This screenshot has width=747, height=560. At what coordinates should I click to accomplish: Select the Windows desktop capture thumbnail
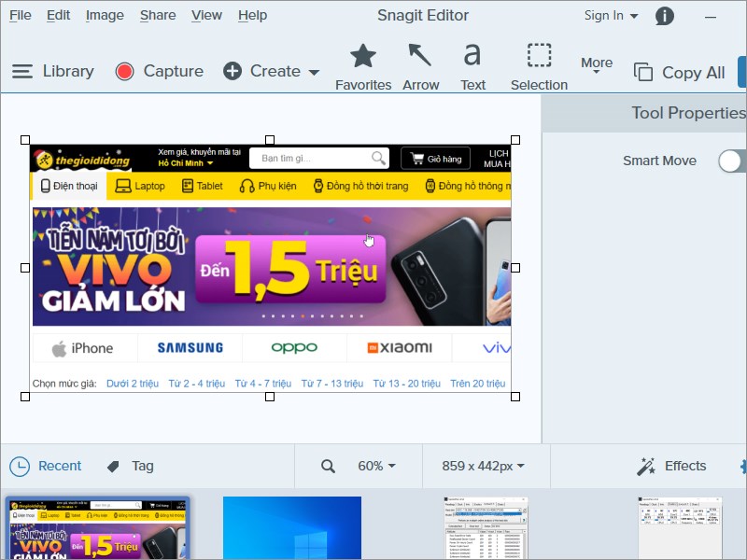point(292,528)
